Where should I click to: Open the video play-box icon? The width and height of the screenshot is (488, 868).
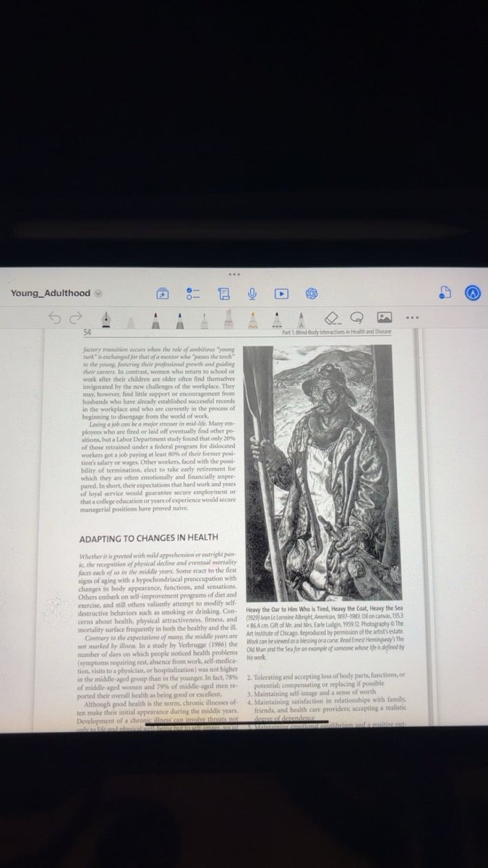pos(282,294)
